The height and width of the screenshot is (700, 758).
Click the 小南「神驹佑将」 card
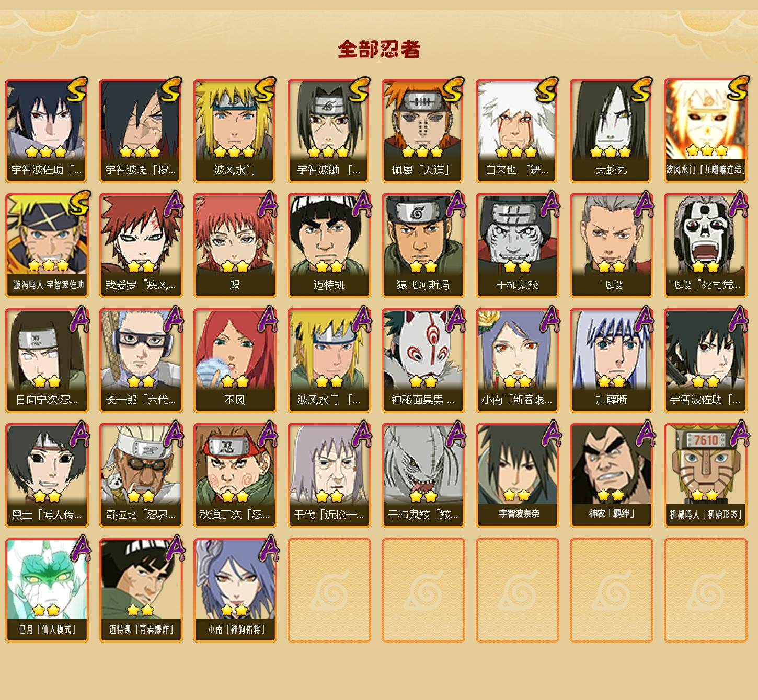coord(235,590)
